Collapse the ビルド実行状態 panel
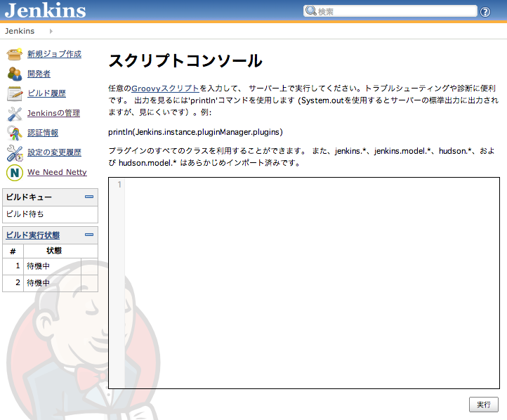The height and width of the screenshot is (420, 507). (x=89, y=235)
